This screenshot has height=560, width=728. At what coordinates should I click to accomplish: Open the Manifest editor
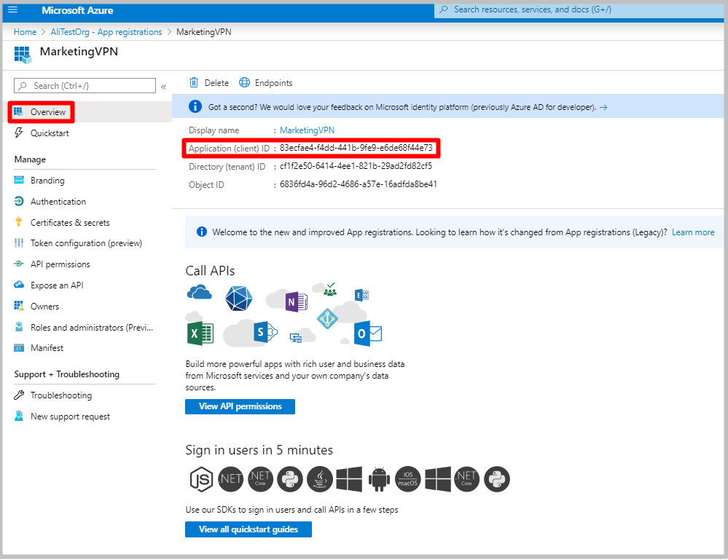click(x=47, y=348)
